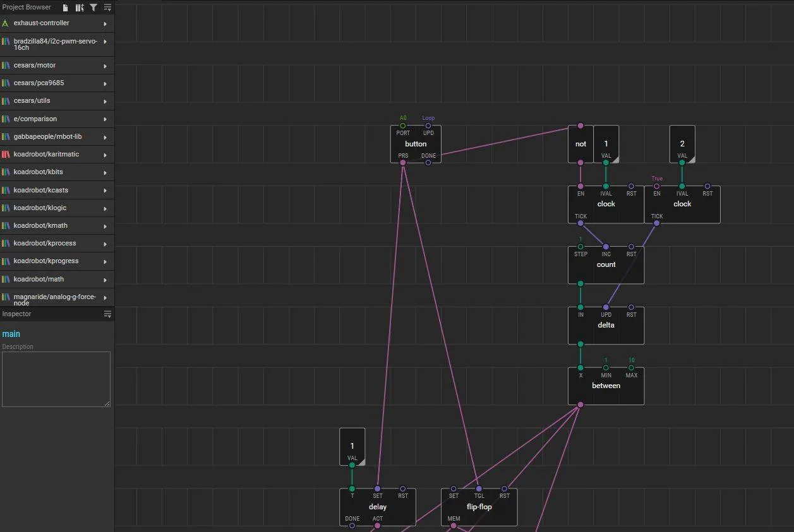Click the add library icon
The width and height of the screenshot is (794, 532).
pos(80,8)
